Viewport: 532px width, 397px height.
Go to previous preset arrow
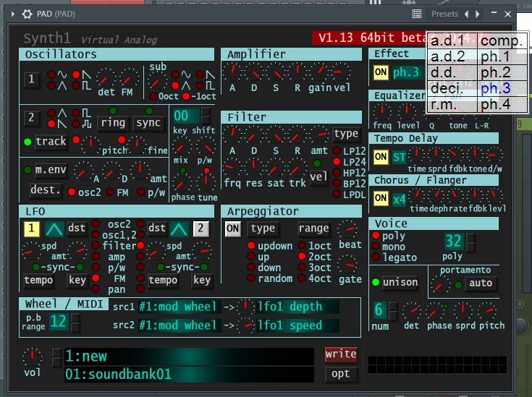point(467,14)
